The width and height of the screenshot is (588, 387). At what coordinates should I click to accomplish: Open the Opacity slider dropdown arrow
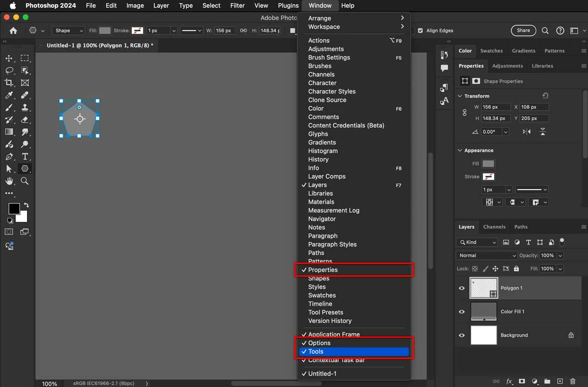click(560, 255)
